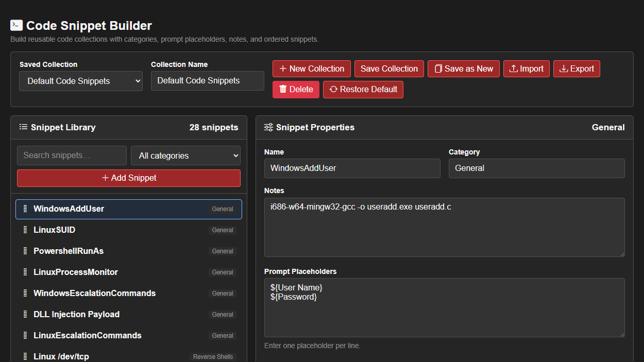Import a collection file
This screenshot has height=362, width=644.
tap(527, 69)
